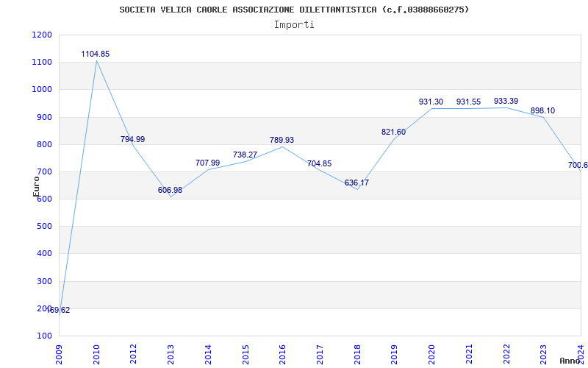The width and height of the screenshot is (588, 368).
Task: Click the year 2016 axis label
Action: pyautogui.click(x=282, y=354)
